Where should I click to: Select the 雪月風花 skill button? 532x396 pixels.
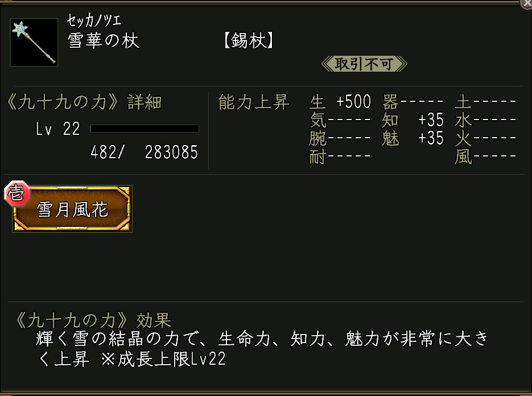click(72, 209)
